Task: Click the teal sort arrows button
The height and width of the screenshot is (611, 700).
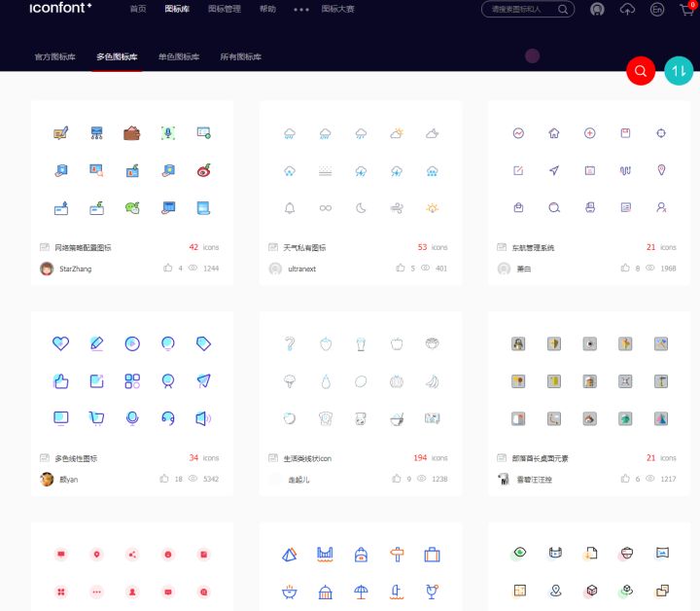Action: point(679,71)
